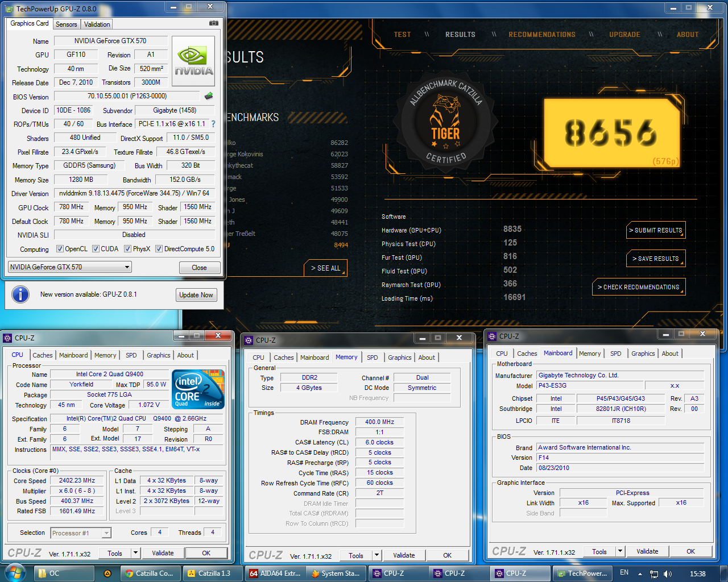Screen dimensions: 728x582
Task: Click the Tiger Certified badge in Catzilla
Action: [446, 120]
